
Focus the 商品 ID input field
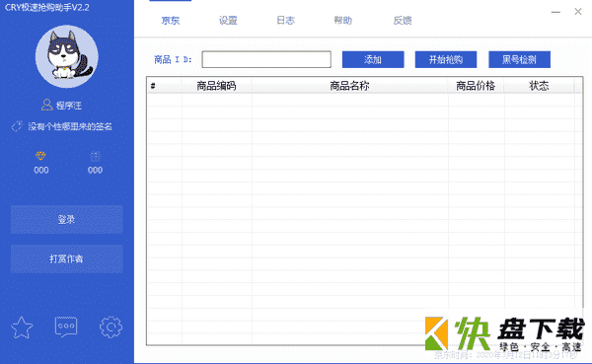point(266,59)
